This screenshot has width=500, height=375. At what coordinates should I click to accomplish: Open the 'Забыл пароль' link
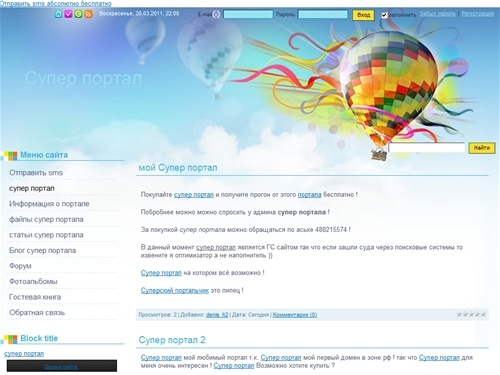[x=437, y=14]
